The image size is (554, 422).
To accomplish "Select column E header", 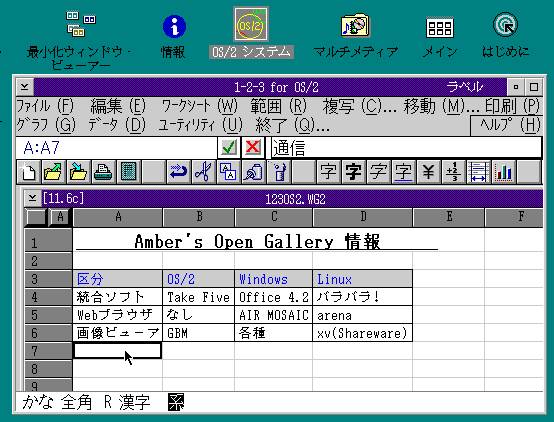I will [449, 217].
